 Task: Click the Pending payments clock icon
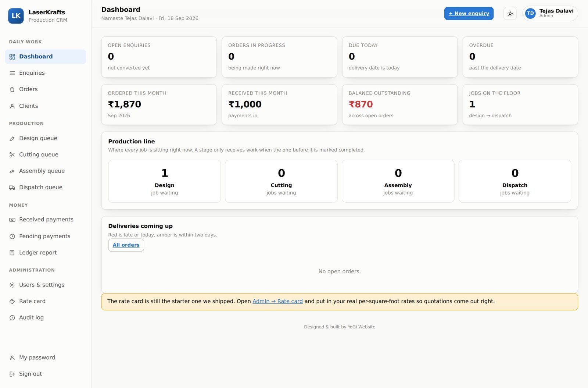click(x=12, y=236)
